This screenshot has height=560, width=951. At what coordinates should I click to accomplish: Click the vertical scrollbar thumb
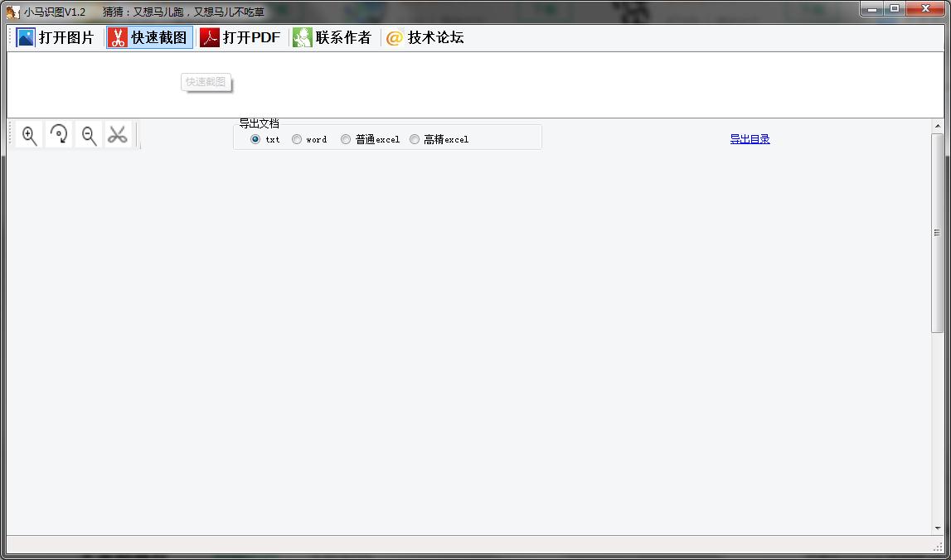click(x=938, y=232)
